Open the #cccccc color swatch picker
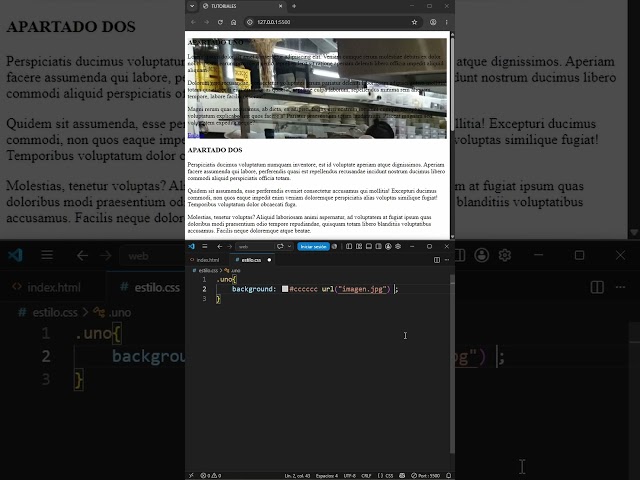This screenshot has height=480, width=640. (x=285, y=289)
